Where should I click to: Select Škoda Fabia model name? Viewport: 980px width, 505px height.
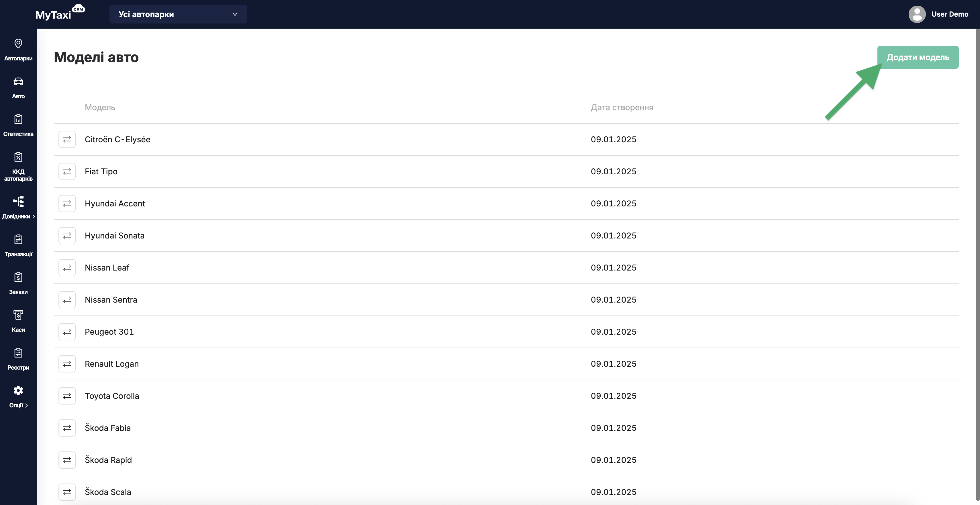click(108, 428)
